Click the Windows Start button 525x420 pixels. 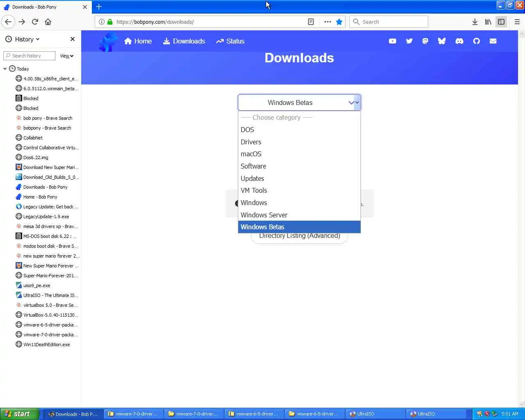coord(20,414)
